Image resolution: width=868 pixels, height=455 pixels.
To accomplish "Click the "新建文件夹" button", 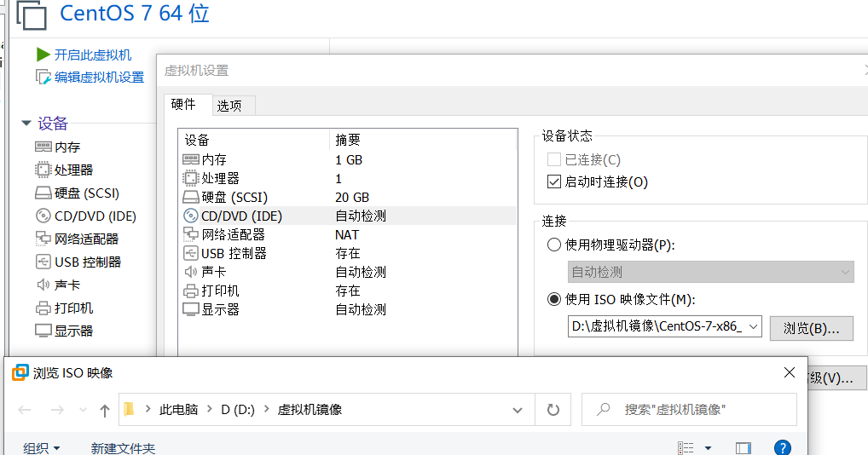I will pyautogui.click(x=123, y=448).
